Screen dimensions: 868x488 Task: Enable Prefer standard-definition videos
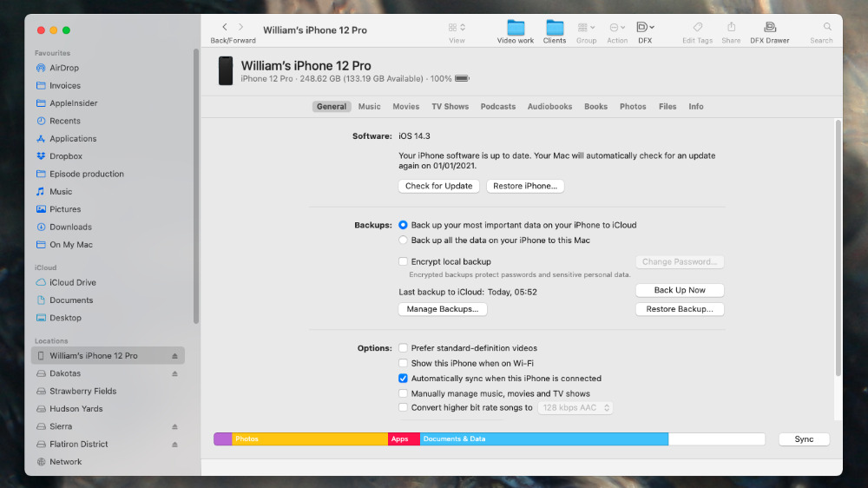point(403,348)
